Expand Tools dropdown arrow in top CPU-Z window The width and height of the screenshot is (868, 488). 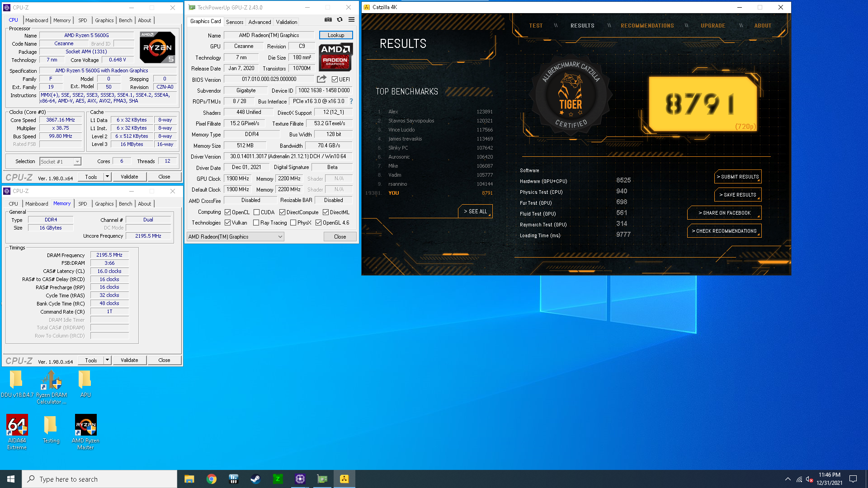pyautogui.click(x=107, y=177)
